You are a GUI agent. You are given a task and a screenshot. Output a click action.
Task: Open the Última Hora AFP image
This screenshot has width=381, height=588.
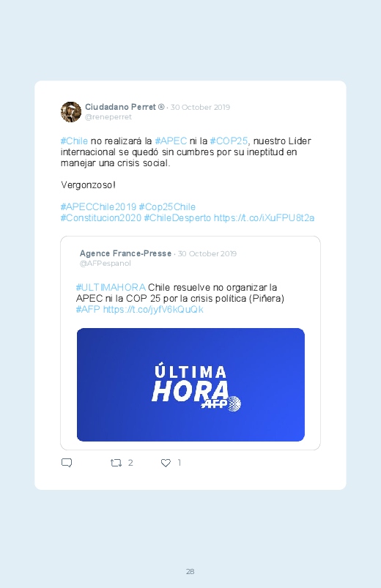190,384
